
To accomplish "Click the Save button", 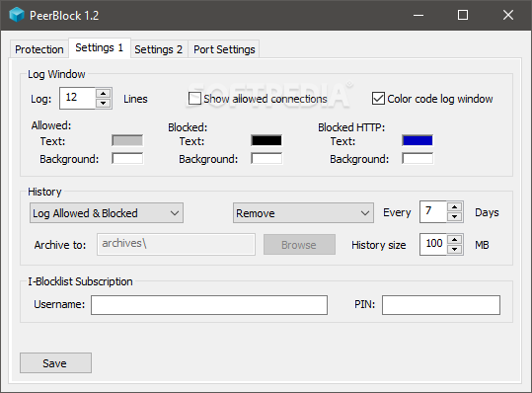I will tap(55, 362).
